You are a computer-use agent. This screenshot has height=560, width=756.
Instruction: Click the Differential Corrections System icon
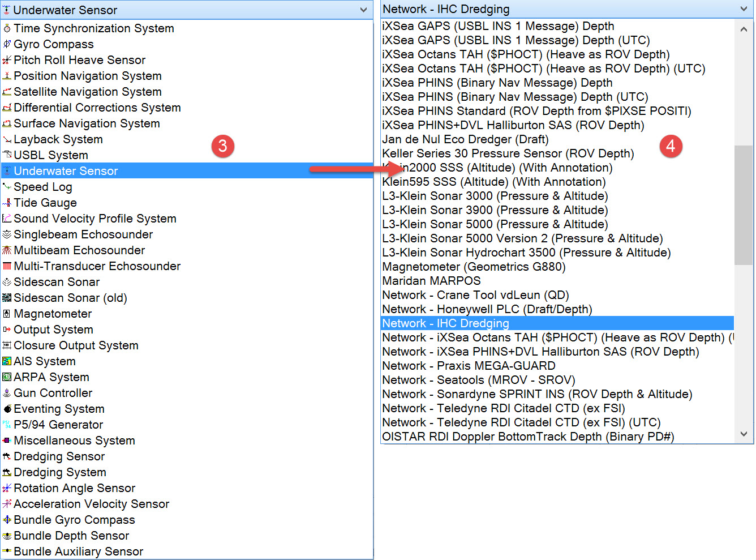[x=7, y=108]
